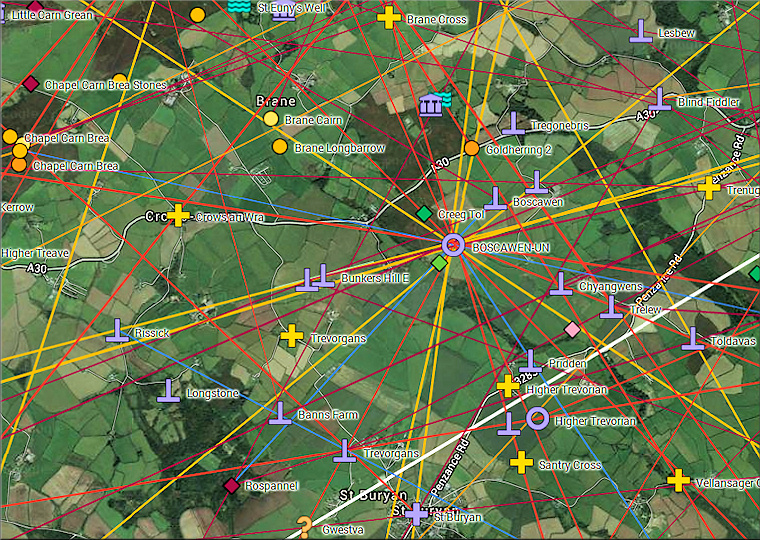Select the Banns Farm standing stone icon

tap(280, 413)
